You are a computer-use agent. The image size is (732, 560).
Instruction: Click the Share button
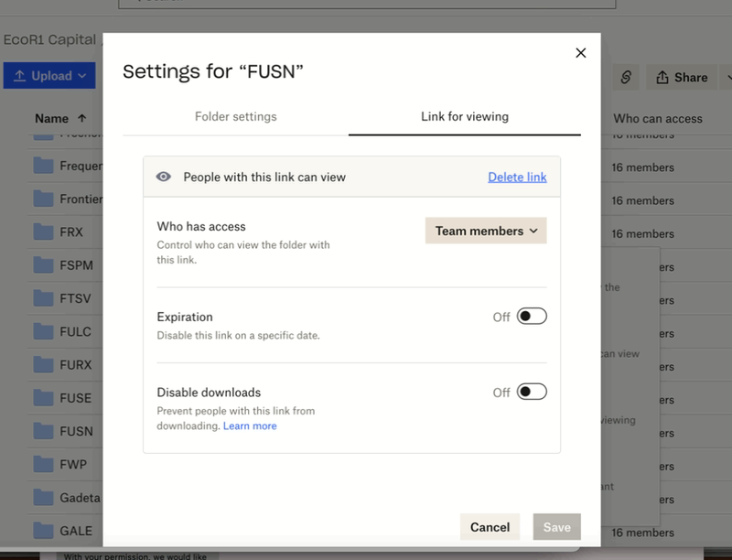(x=683, y=78)
